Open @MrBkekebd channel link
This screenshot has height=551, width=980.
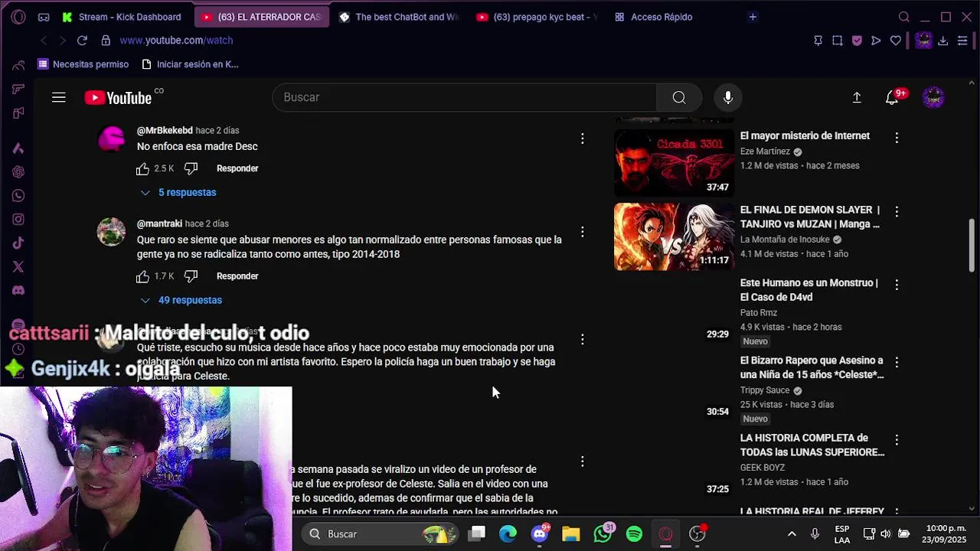pos(165,131)
